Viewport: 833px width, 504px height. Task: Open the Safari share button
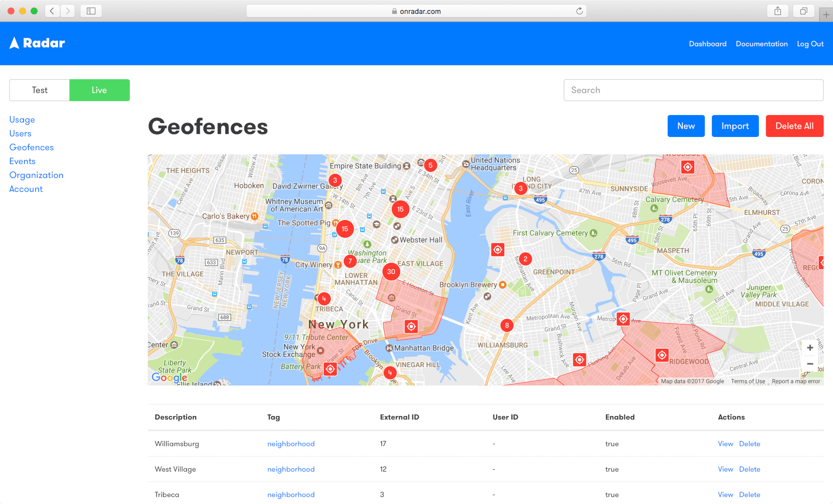pyautogui.click(x=778, y=11)
